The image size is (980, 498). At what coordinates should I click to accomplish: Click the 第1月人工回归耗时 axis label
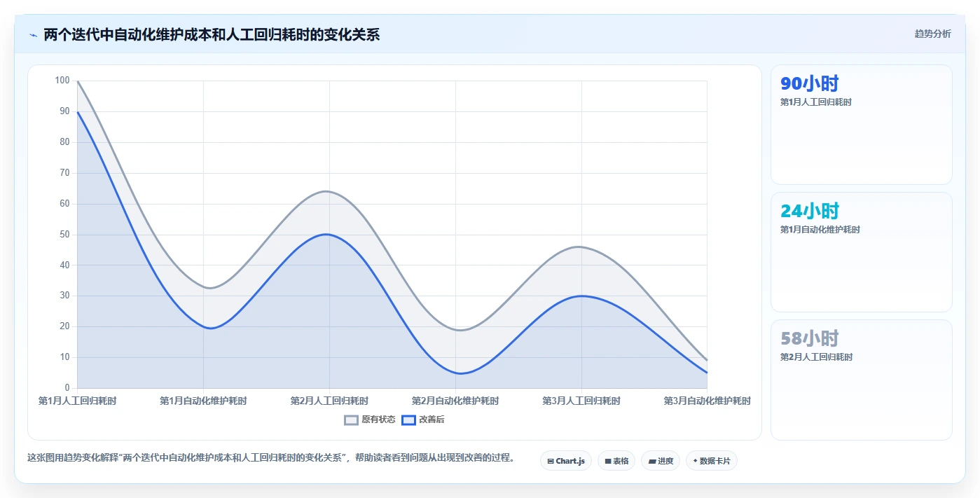pyautogui.click(x=77, y=401)
